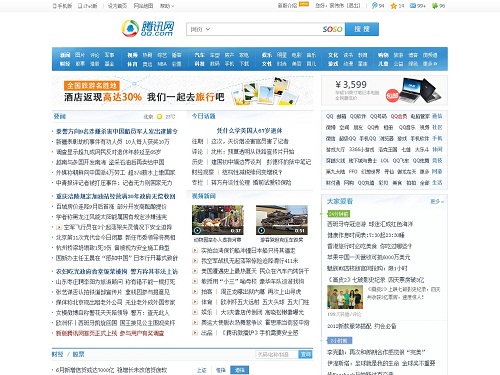Image resolution: width=500 pixels, height=375 pixels.
Task: Click the Tencent QQ.com penguin logo
Action: tap(130, 29)
